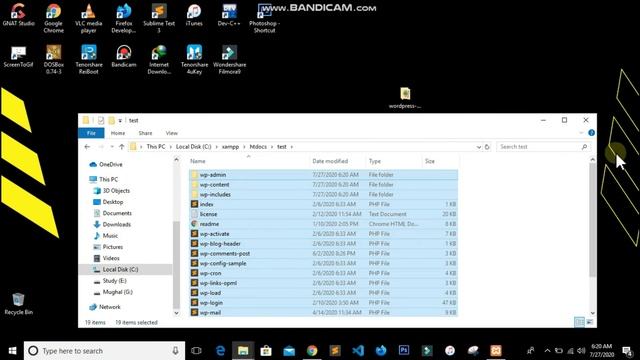Select the Firefox Developer desktop icon
This screenshot has height=360, width=640.
pos(124,18)
